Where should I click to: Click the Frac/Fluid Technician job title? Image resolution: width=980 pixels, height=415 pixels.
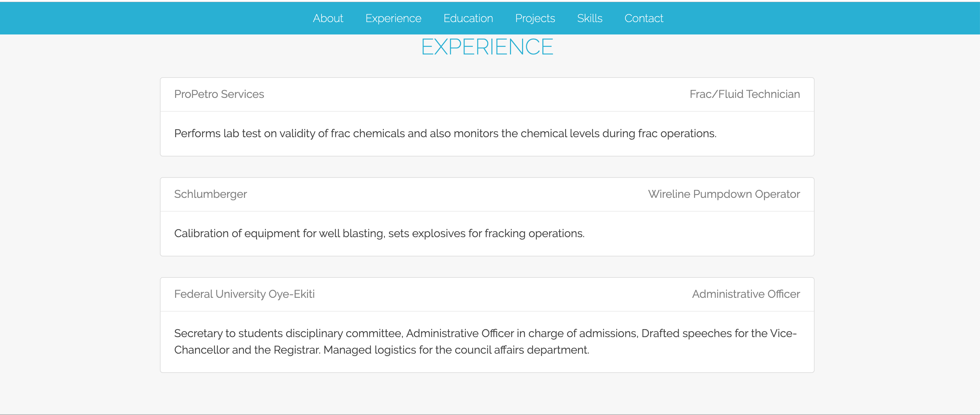(745, 94)
